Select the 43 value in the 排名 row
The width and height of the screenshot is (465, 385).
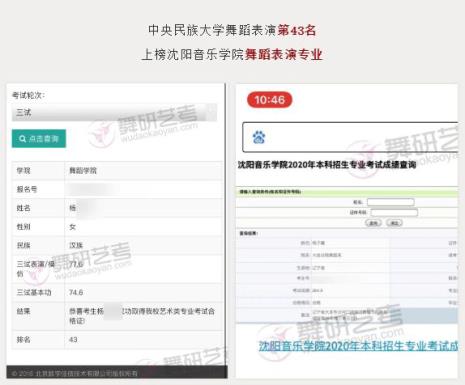pos(73,340)
